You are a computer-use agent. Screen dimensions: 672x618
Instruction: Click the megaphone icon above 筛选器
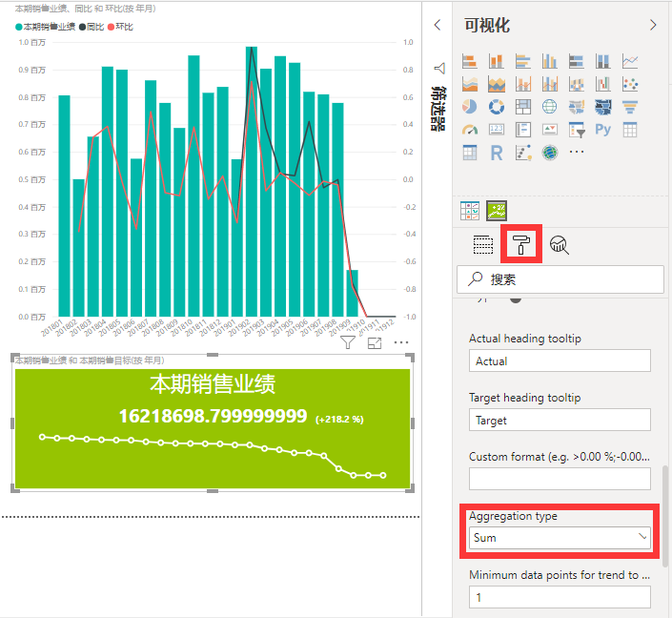(439, 69)
